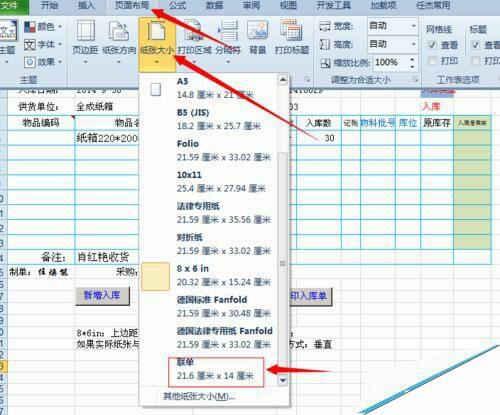Click the A5 page thumbnail icon
The height and width of the screenshot is (415, 500).
click(x=156, y=89)
